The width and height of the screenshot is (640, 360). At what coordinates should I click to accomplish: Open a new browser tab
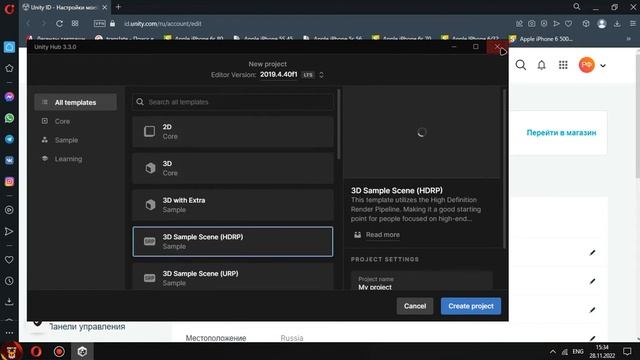click(118, 7)
